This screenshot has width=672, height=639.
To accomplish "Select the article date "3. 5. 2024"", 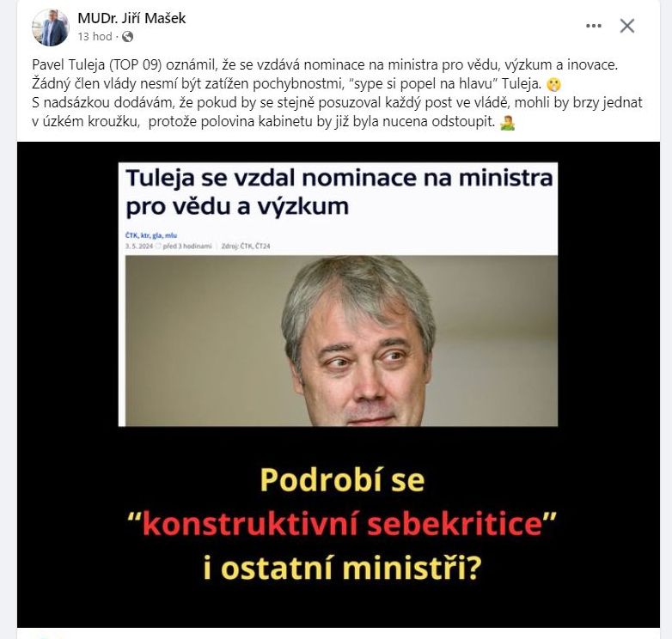I will [139, 246].
